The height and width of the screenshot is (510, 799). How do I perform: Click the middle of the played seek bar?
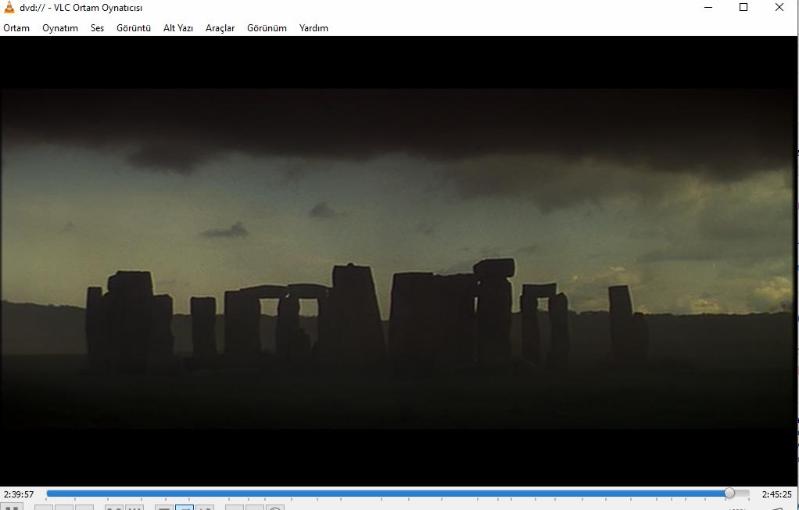387,493
